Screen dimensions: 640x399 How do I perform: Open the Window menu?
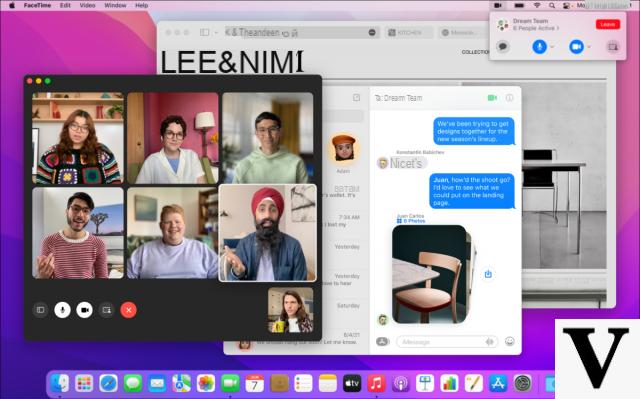tap(115, 5)
